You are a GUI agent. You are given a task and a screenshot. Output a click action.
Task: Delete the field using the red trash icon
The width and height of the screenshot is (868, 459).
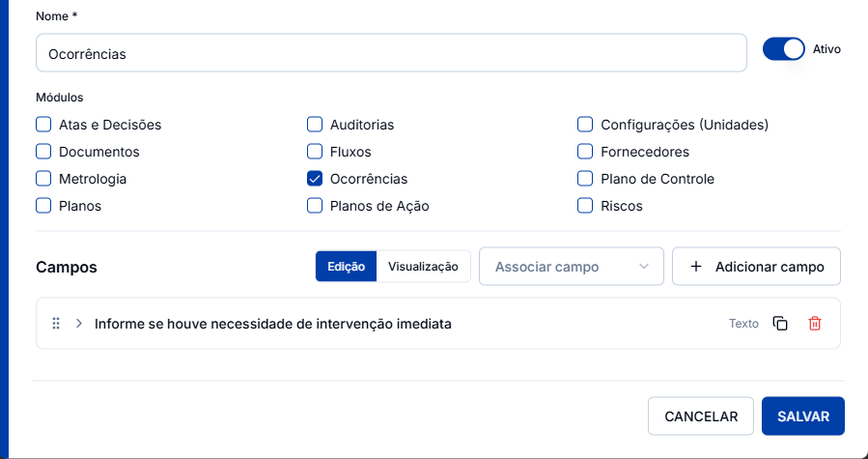click(814, 323)
